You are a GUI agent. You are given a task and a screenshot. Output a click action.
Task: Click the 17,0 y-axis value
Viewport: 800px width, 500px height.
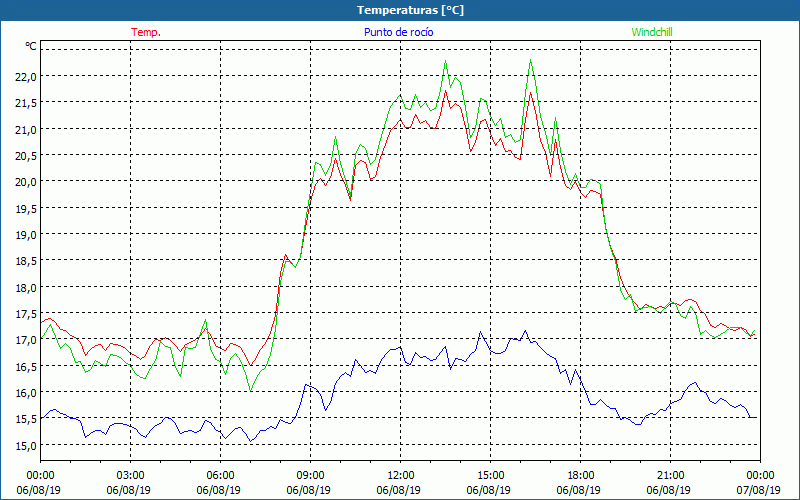[x=25, y=340]
